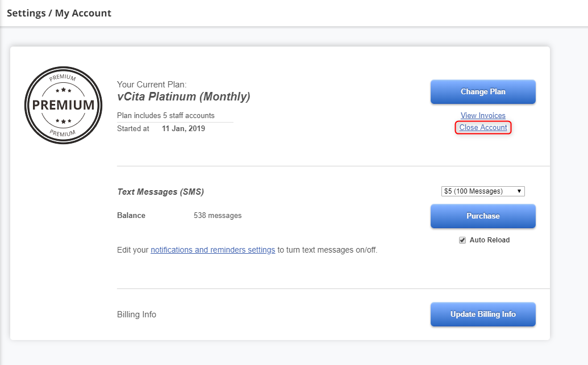Click the 11 Jan, 2019 start date
This screenshot has height=365, width=588.
pos(184,128)
